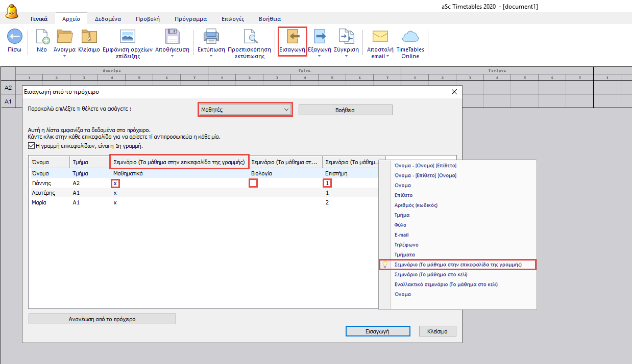Create a new document with Νέο icon

[42, 37]
